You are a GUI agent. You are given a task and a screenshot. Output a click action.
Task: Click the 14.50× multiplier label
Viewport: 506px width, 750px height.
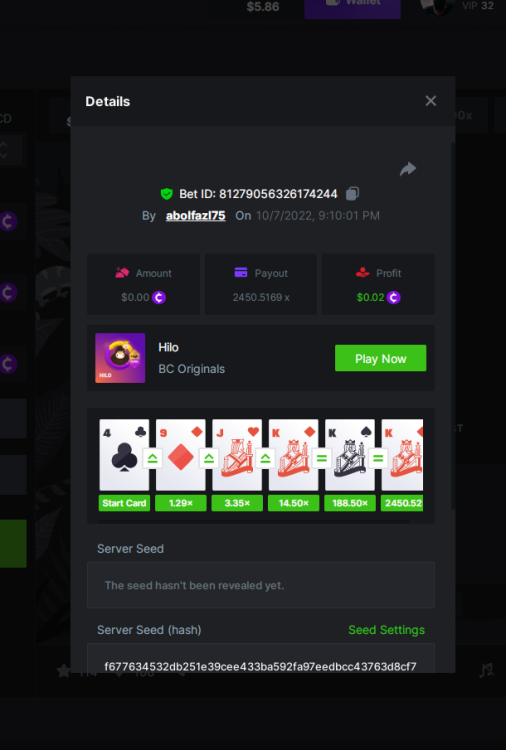tap(294, 503)
